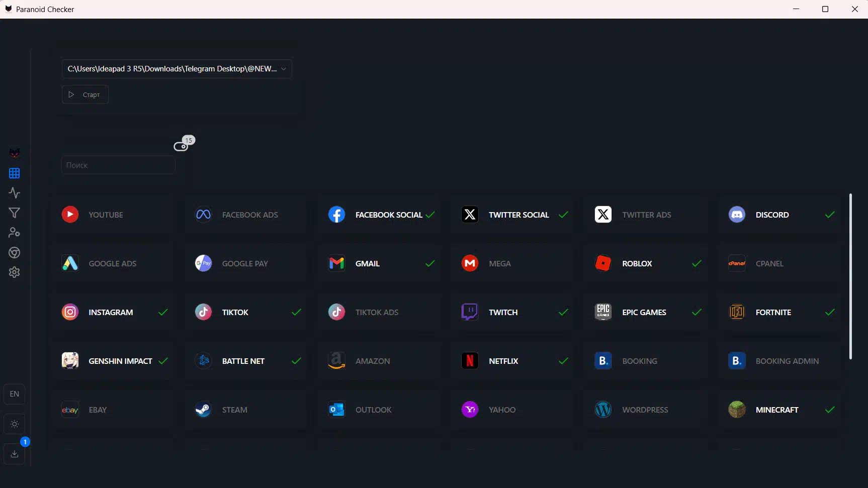This screenshot has width=868, height=488.
Task: Click the eBay logo
Action: 70,410
